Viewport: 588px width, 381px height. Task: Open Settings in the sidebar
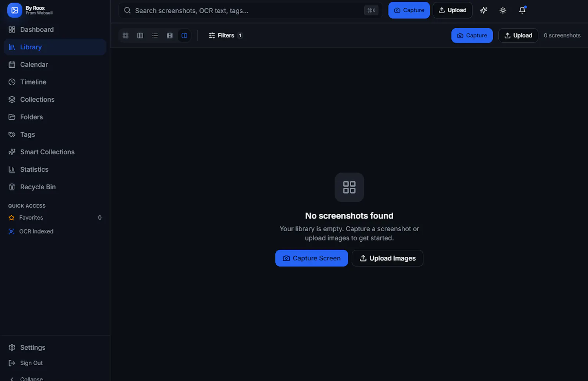point(55,348)
